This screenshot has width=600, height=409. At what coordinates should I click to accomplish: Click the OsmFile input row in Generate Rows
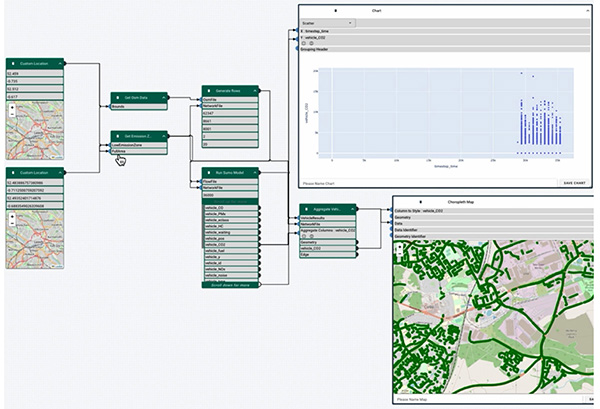point(230,99)
